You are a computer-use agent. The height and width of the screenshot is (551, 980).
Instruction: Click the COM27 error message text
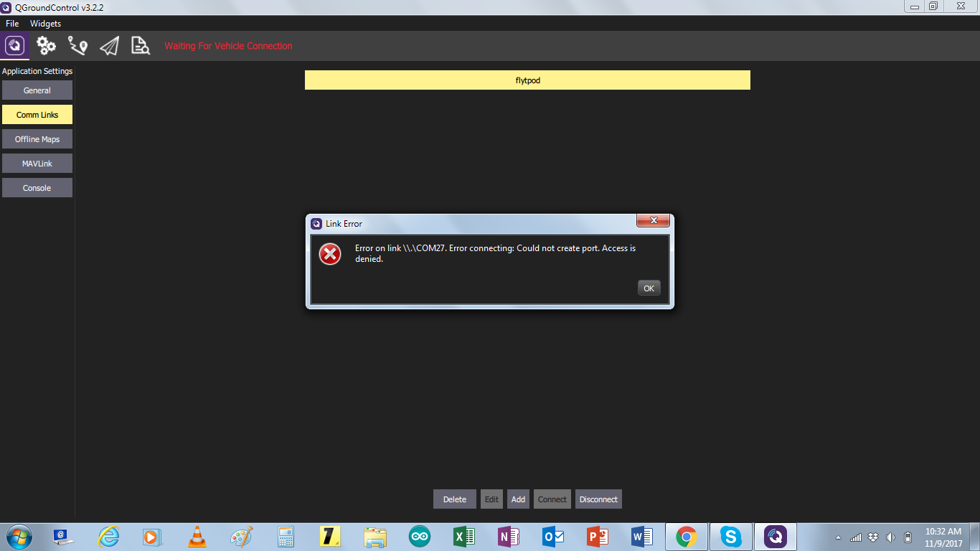pyautogui.click(x=495, y=253)
